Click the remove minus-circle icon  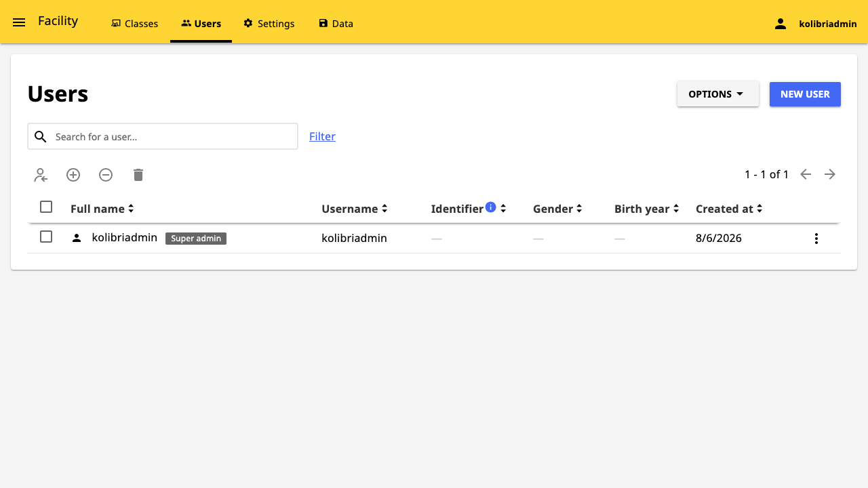[106, 175]
